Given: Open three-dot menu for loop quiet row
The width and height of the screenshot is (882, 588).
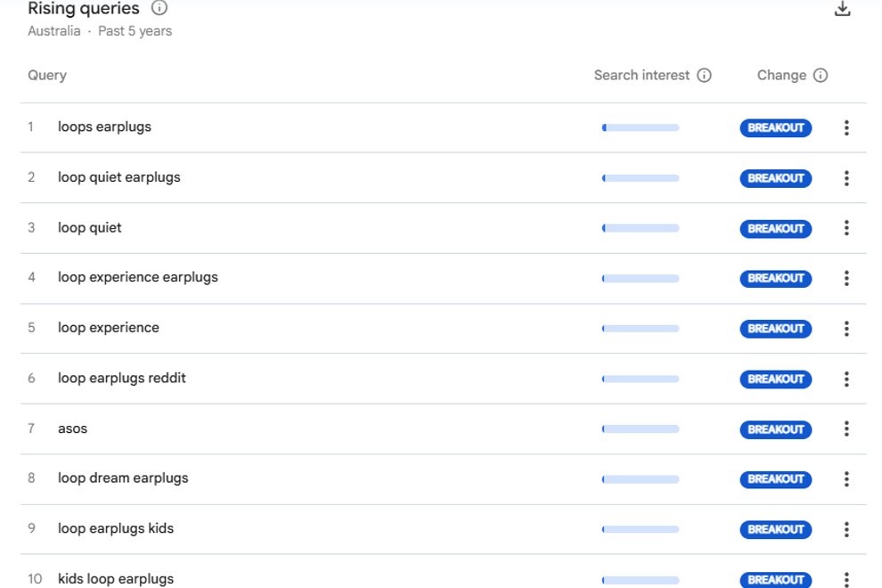Looking at the screenshot, I should click(x=846, y=228).
